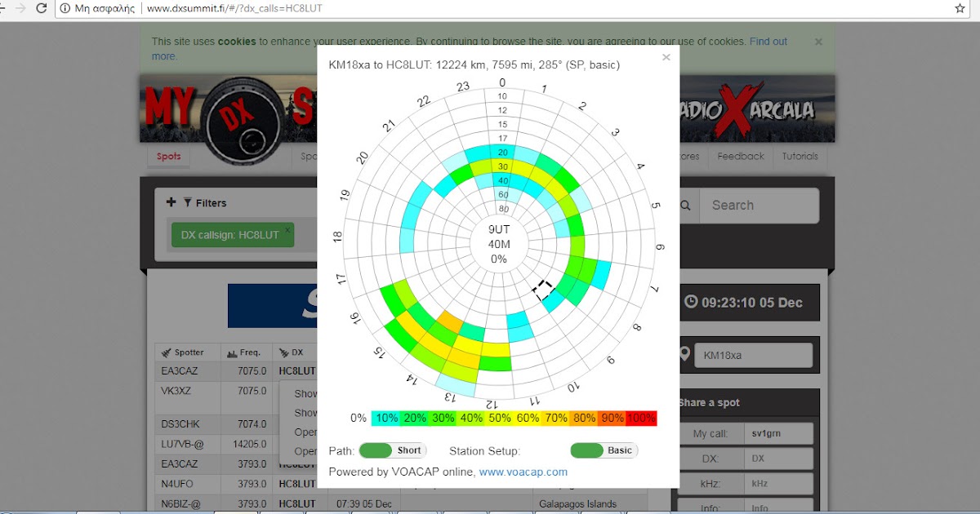The image size is (980, 514).
Task: Click the browser reload icon
Action: coord(42,10)
